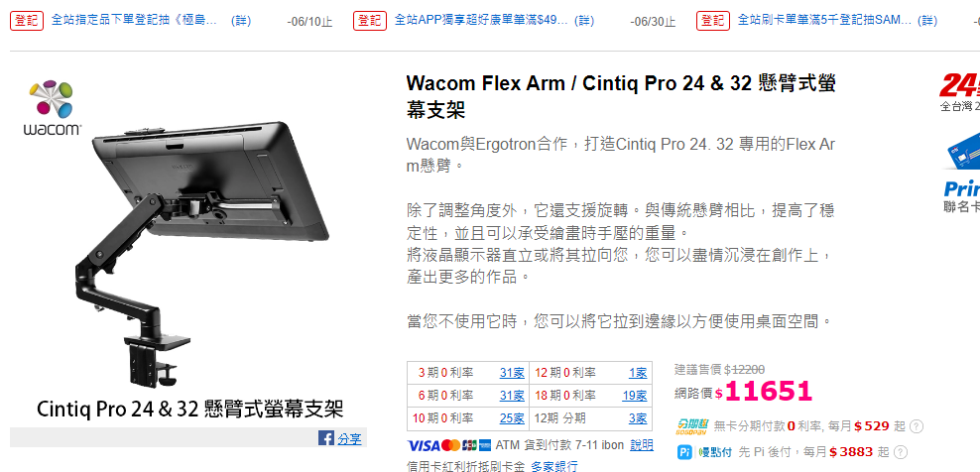Click the first red 登記 button
Image resolution: width=980 pixels, height=472 pixels.
[x=27, y=21]
